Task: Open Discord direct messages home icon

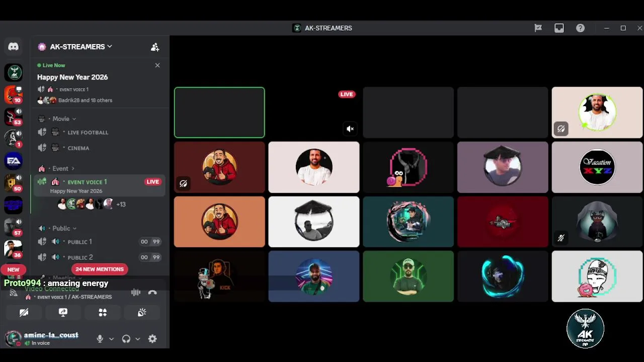Action: pyautogui.click(x=14, y=47)
